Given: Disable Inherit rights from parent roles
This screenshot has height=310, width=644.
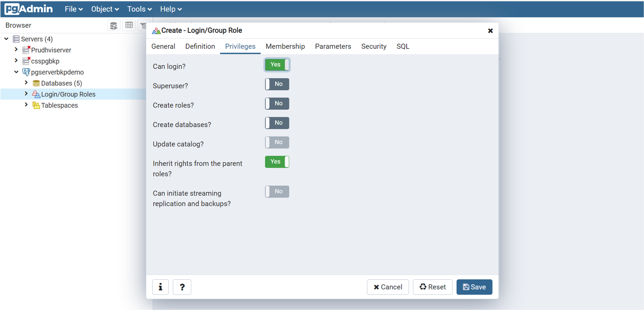Looking at the screenshot, I should pos(277,162).
